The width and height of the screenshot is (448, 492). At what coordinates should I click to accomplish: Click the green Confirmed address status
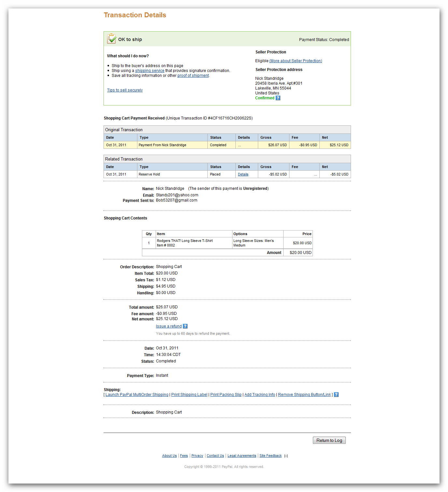pyautogui.click(x=265, y=98)
